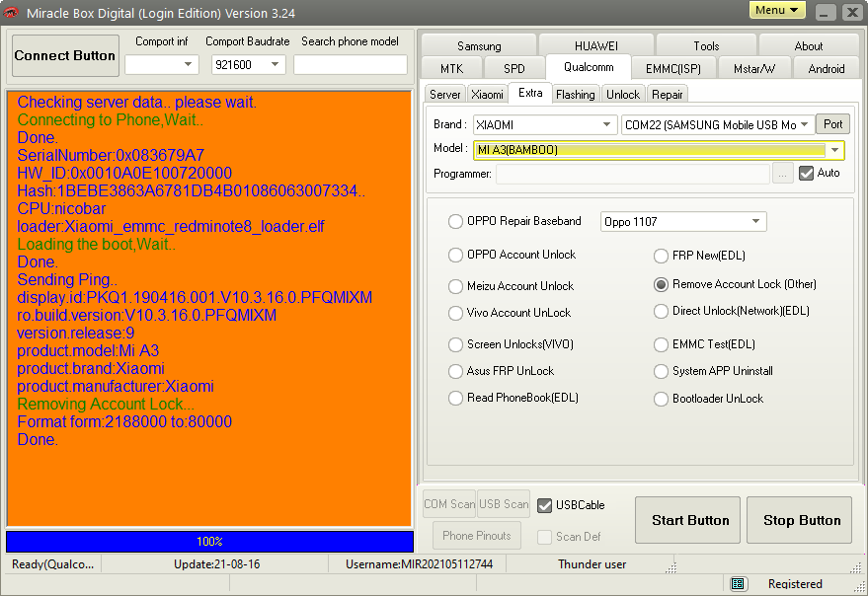Open the Server sub-tab
Viewport: 868px width, 596px height.
pyautogui.click(x=445, y=95)
